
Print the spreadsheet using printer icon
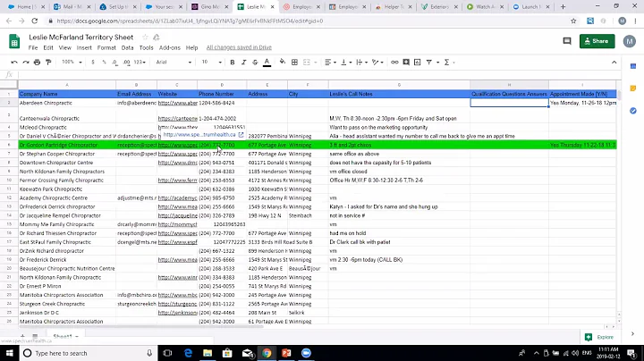37,63
